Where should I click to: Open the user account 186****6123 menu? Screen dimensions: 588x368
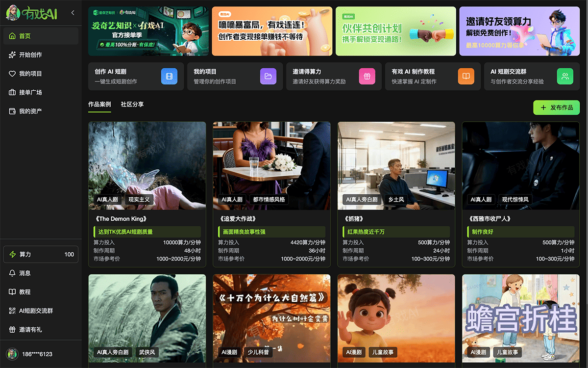(37, 354)
